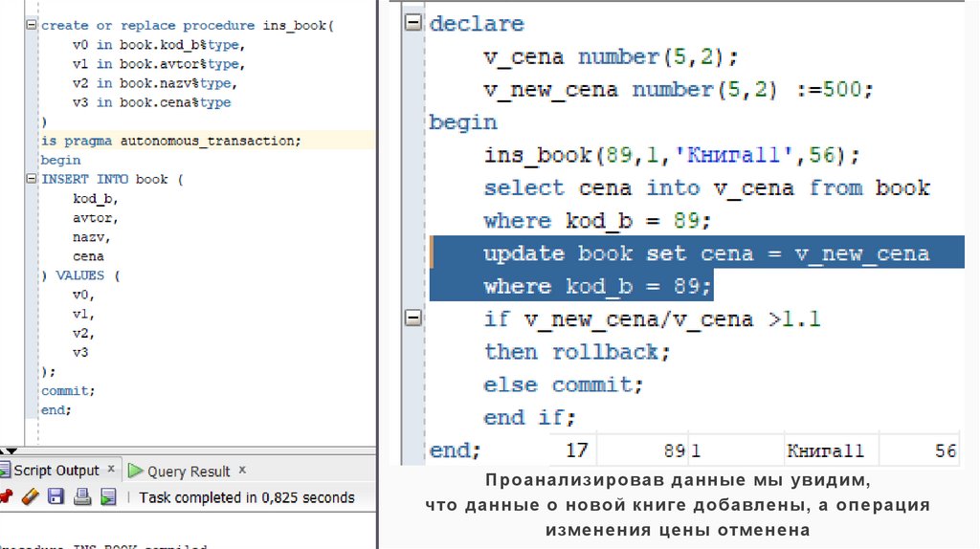Click the 'v2 in book.nazv%type,' line

point(154,83)
